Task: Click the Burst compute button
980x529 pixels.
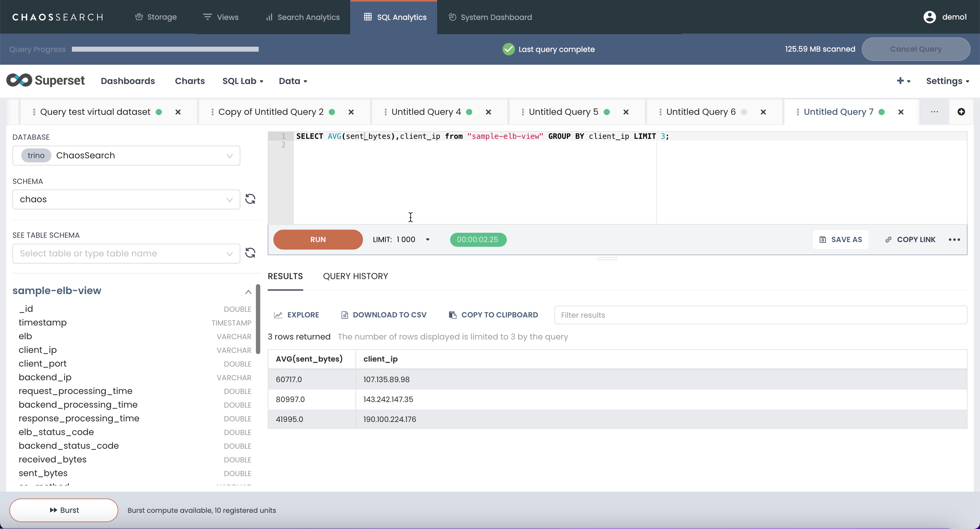Action: [64, 510]
